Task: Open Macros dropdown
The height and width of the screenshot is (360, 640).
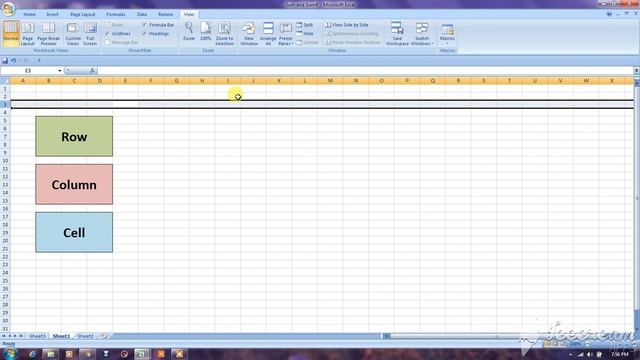Action: point(447,33)
